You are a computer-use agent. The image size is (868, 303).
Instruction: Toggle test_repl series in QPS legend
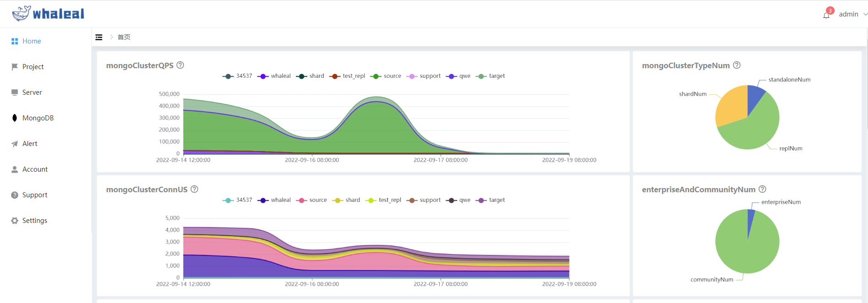(348, 76)
